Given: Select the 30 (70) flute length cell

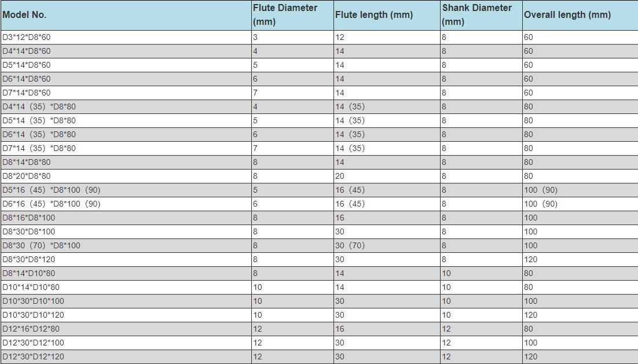Looking at the screenshot, I should [387, 245].
